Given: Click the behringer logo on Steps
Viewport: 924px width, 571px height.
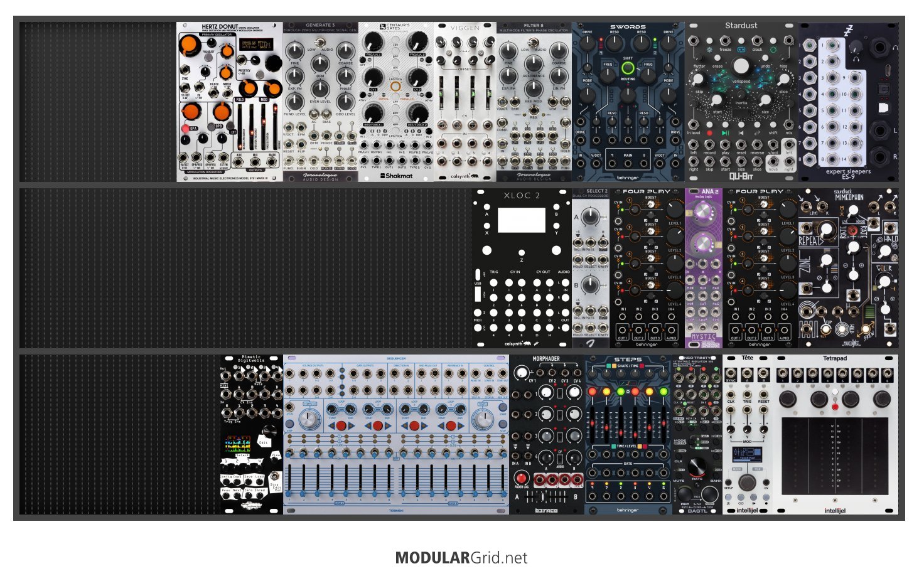Looking at the screenshot, I should click(x=628, y=510).
